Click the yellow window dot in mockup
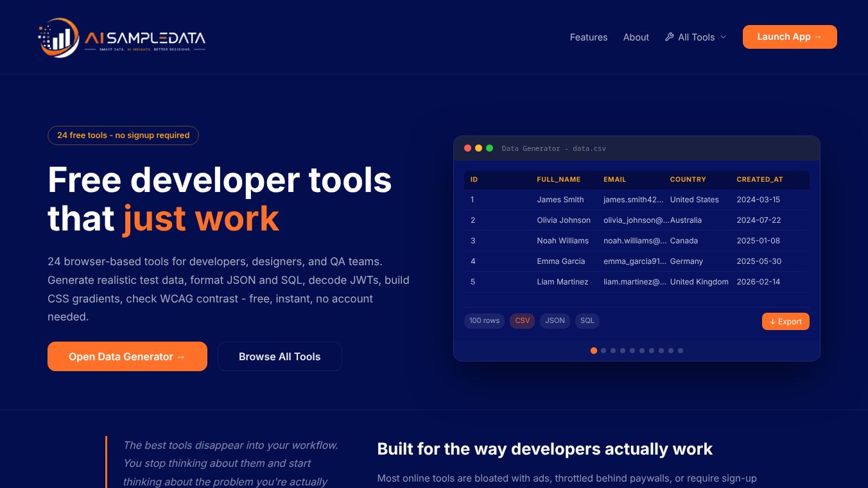This screenshot has width=868, height=488. [x=478, y=148]
